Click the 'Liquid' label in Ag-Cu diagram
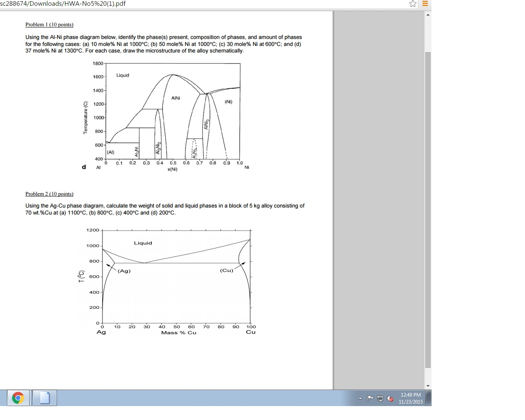The image size is (525, 420). [143, 243]
